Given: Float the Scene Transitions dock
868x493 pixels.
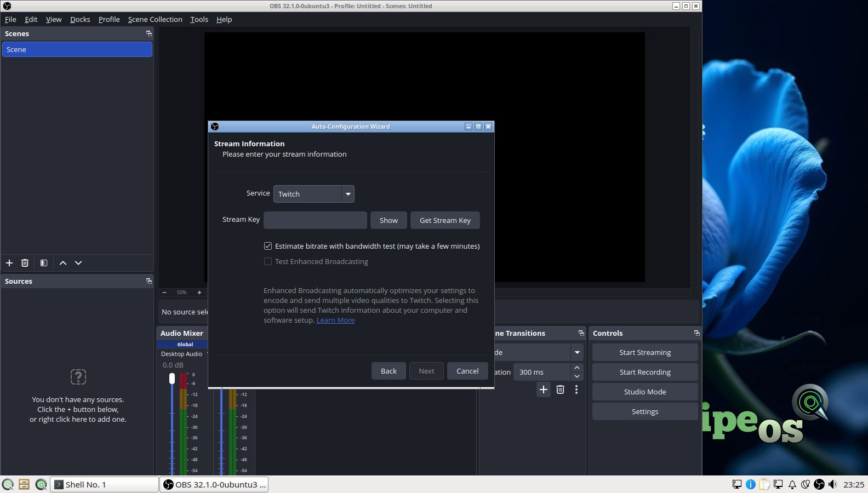Looking at the screenshot, I should (581, 333).
